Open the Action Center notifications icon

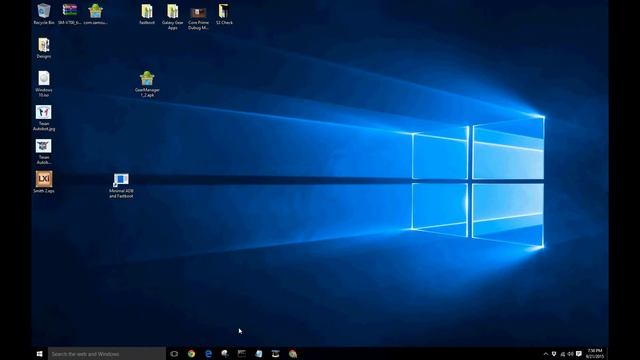tap(579, 354)
